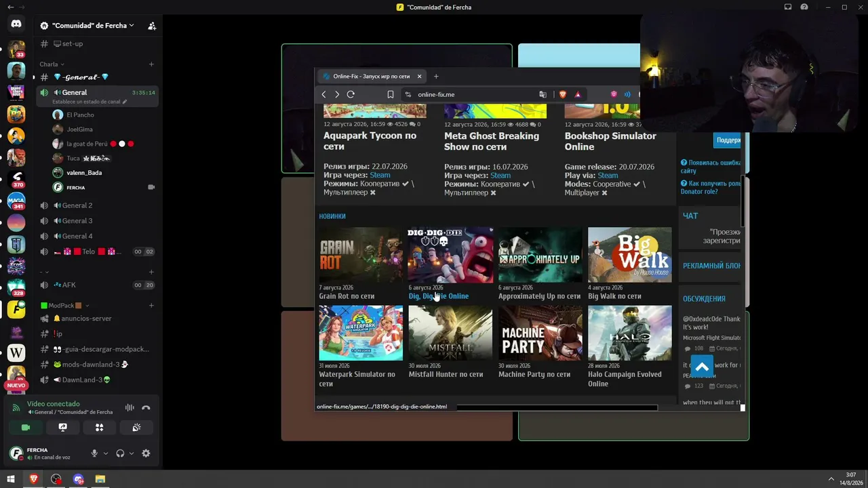Select valenn_Bada in voice channel

[x=104, y=173]
